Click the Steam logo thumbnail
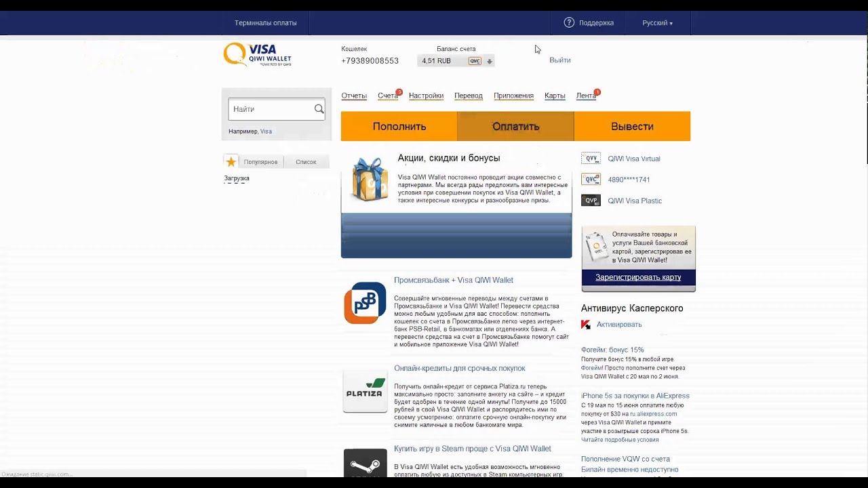Image resolution: width=868 pixels, height=488 pixels. click(365, 463)
